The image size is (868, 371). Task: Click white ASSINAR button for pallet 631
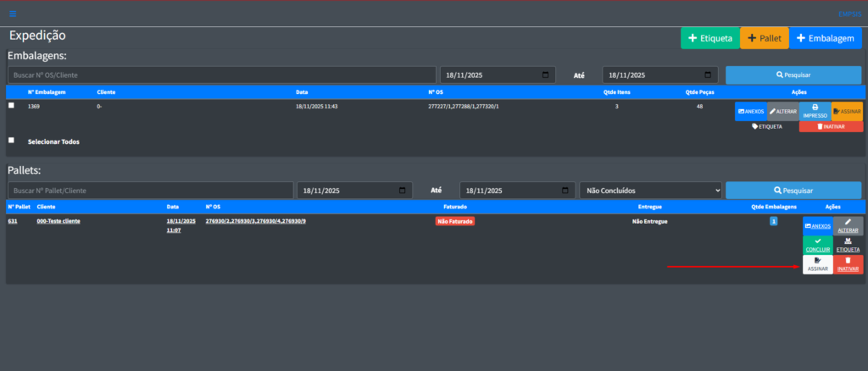coord(817,264)
